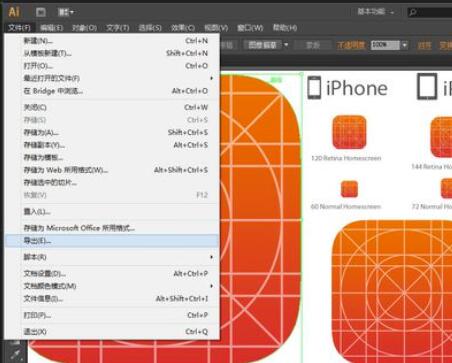Open the 窗口(W) menu
This screenshot has width=452, height=363.
click(250, 28)
